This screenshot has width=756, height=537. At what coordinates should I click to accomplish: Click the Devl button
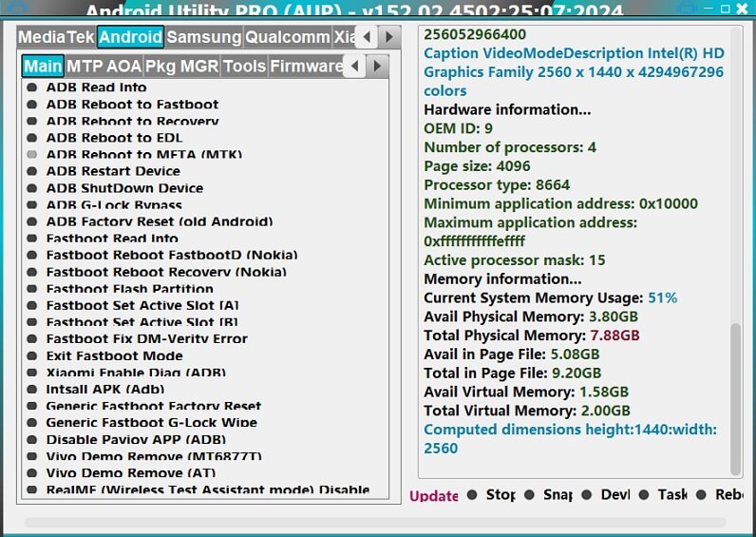(x=606, y=495)
